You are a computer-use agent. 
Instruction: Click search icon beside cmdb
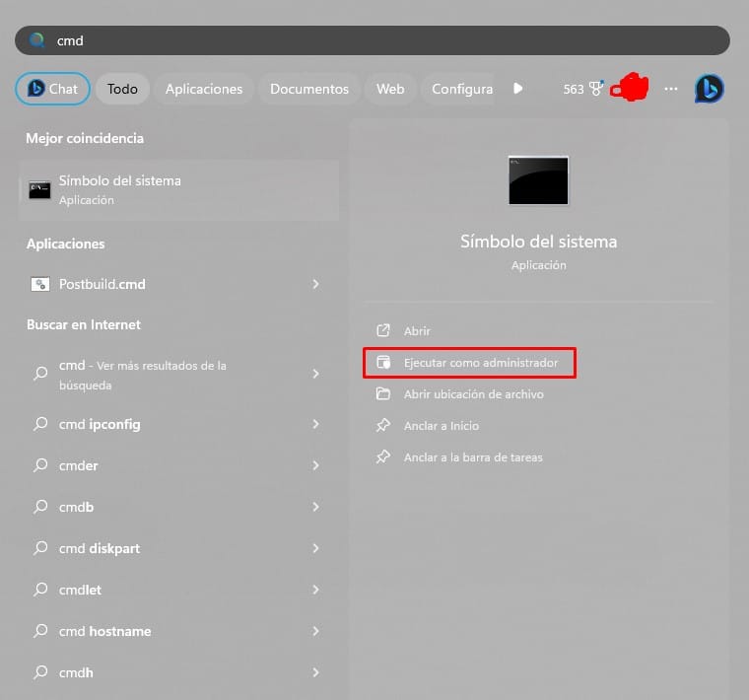point(40,507)
